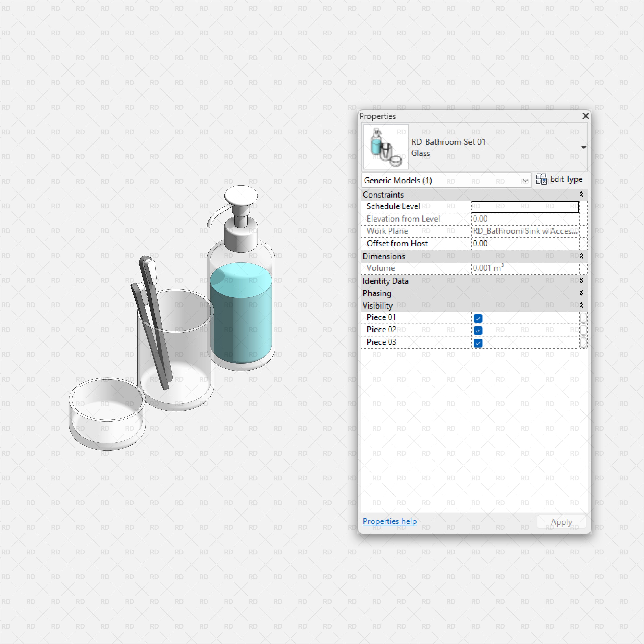Screen dimensions: 644x644
Task: Select the soap dispenser bottle in the view
Action: click(x=241, y=313)
